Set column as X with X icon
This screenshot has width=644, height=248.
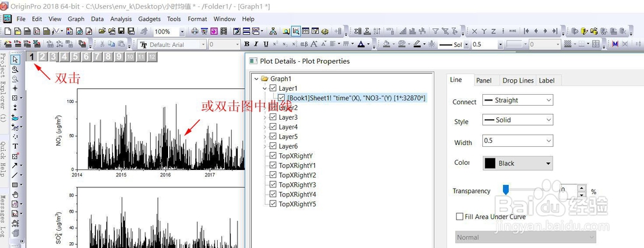(475, 31)
